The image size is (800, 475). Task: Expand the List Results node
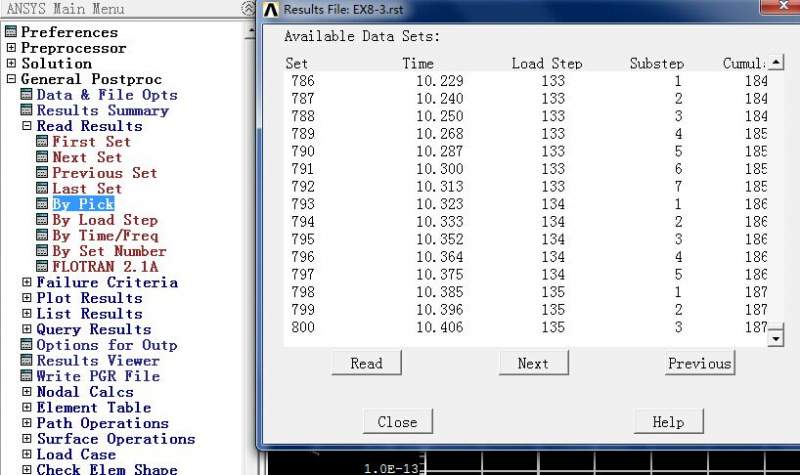[x=27, y=313]
